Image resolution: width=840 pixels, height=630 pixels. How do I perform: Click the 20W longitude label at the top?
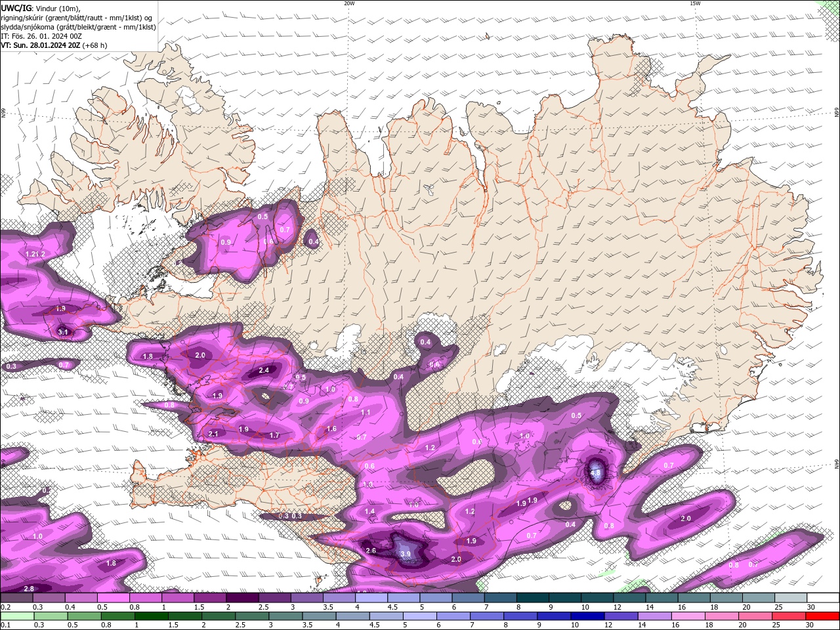(x=349, y=3)
